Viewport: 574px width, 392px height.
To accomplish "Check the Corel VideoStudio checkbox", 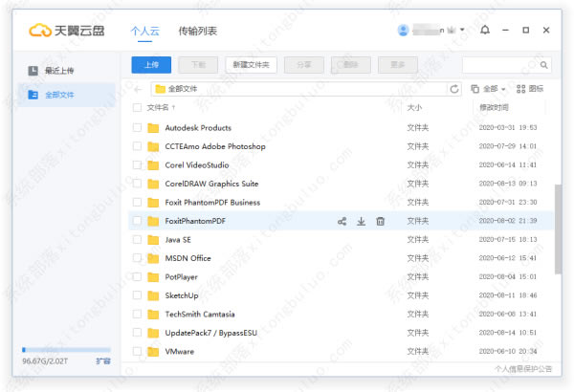I will [x=137, y=164].
